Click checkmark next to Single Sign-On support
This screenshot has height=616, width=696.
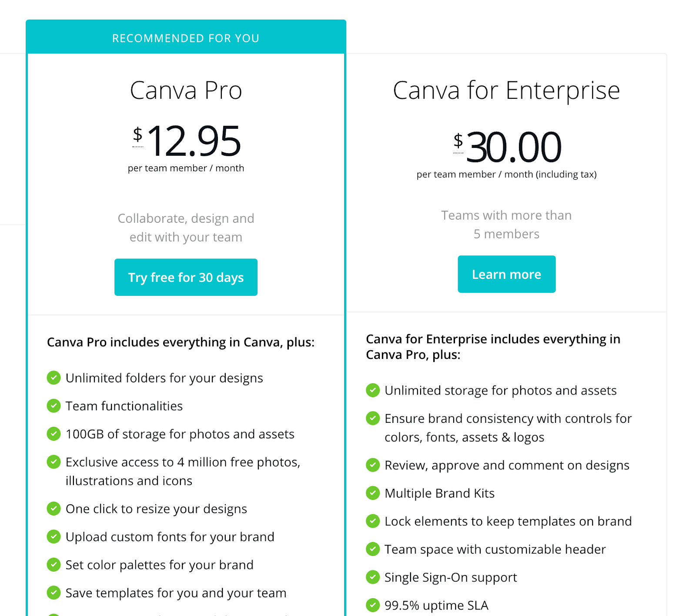click(373, 577)
